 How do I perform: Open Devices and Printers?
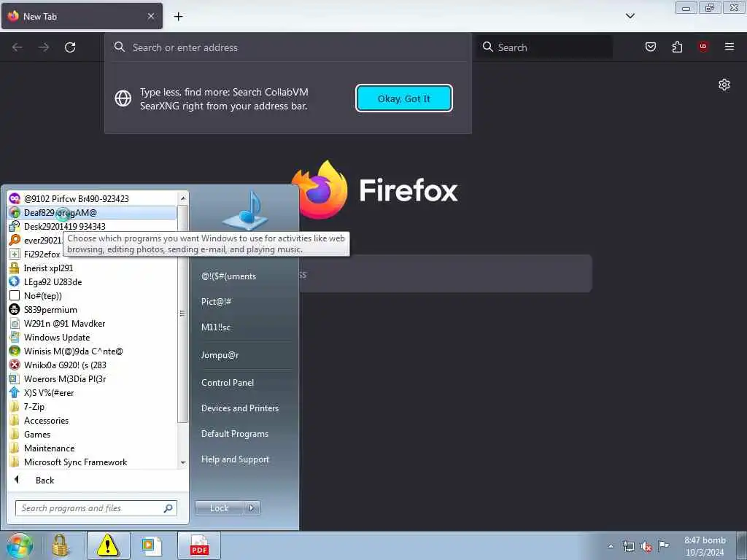point(239,408)
